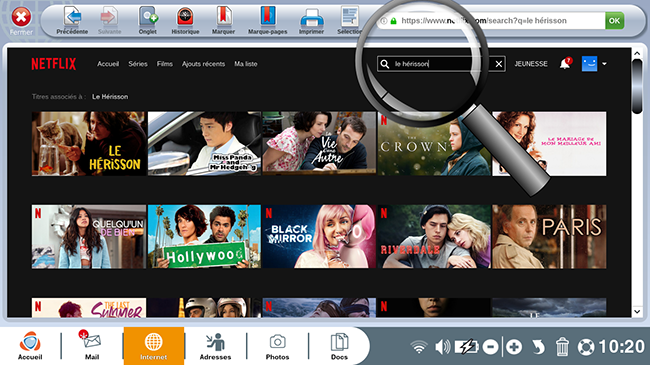The image size is (650, 365).
Task: Open help with the lifebuoy icon
Action: 586,347
